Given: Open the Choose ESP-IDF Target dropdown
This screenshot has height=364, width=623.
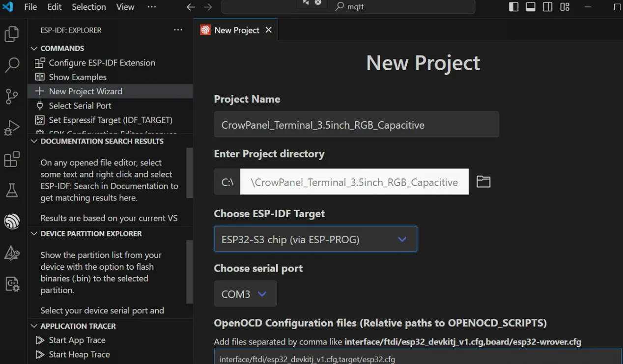Looking at the screenshot, I should pyautogui.click(x=315, y=239).
